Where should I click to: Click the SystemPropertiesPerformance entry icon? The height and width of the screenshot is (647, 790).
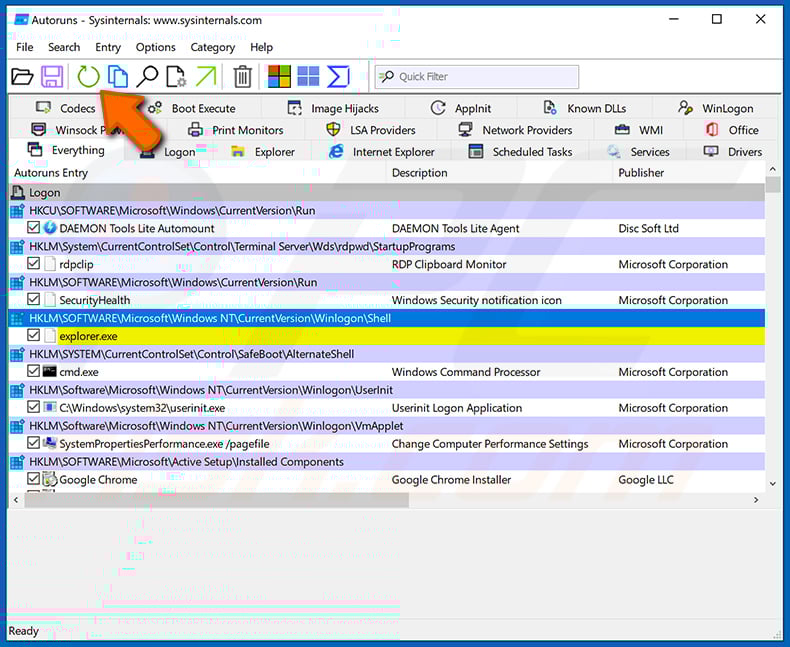point(49,443)
